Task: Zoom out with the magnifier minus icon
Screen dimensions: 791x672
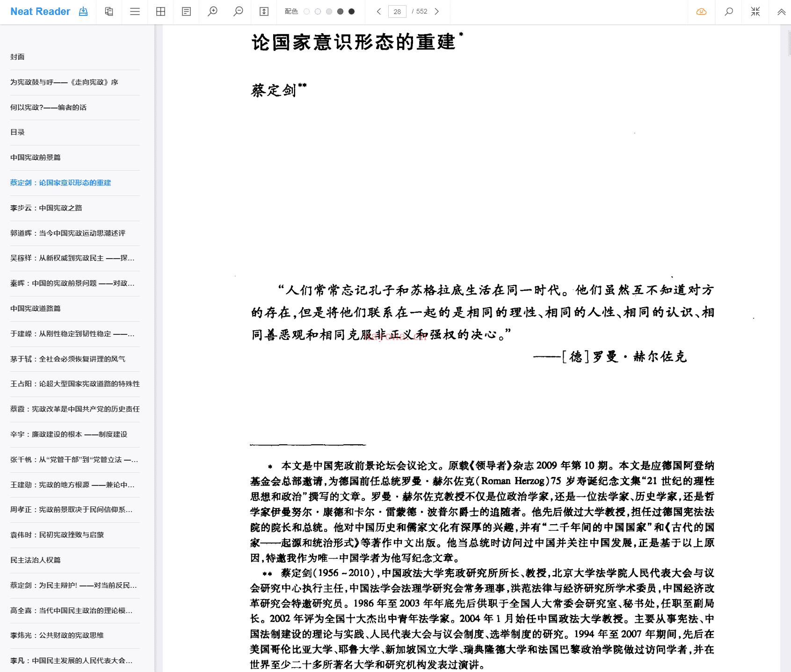Action: tap(238, 12)
